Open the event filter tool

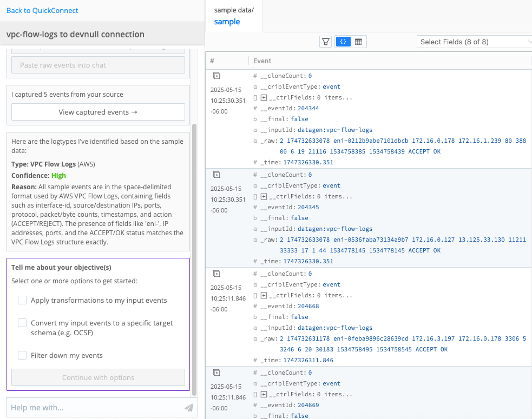pos(325,41)
